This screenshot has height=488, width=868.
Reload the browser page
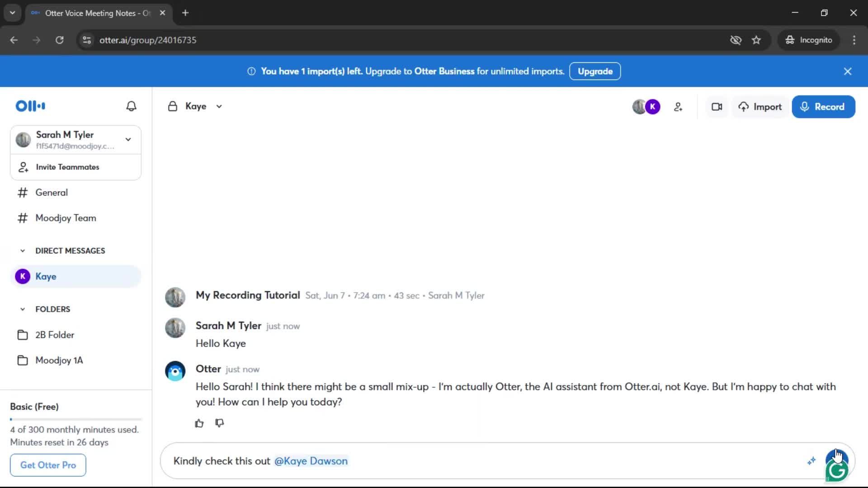tap(59, 40)
